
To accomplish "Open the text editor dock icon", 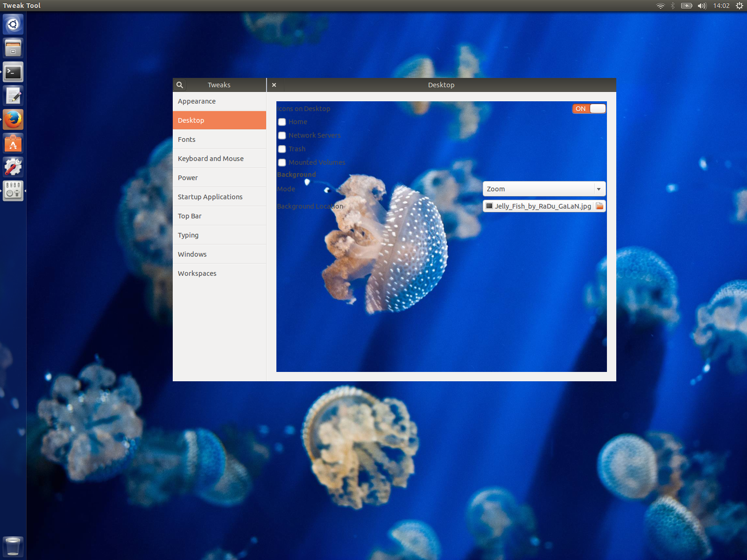I will point(13,96).
